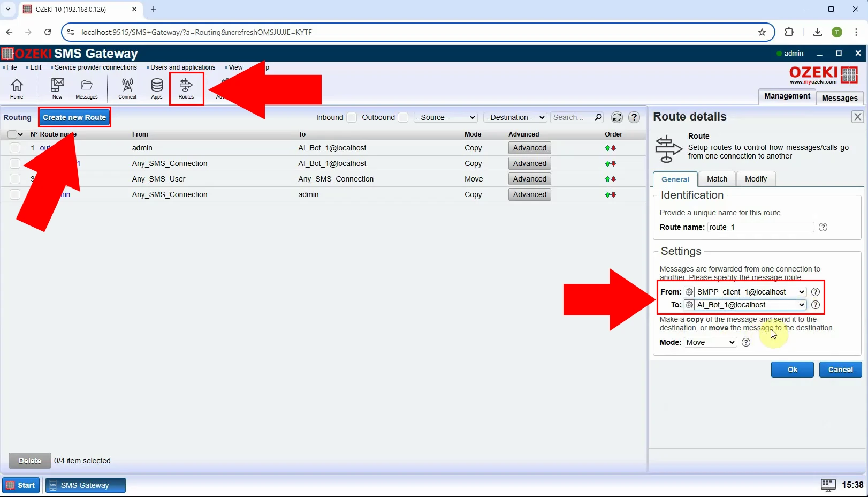This screenshot has width=868, height=497.
Task: Close the Route details panel
Action: [x=857, y=117]
